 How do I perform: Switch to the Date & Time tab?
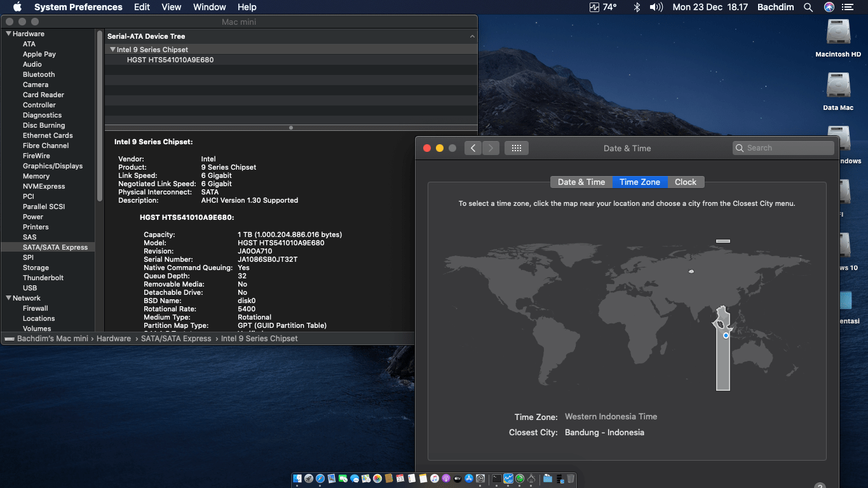coord(581,182)
